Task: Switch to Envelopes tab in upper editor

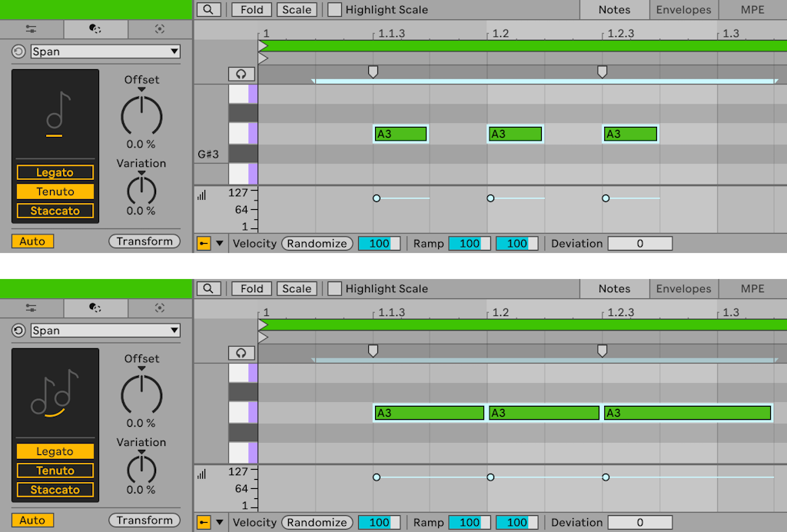Action: [683, 9]
